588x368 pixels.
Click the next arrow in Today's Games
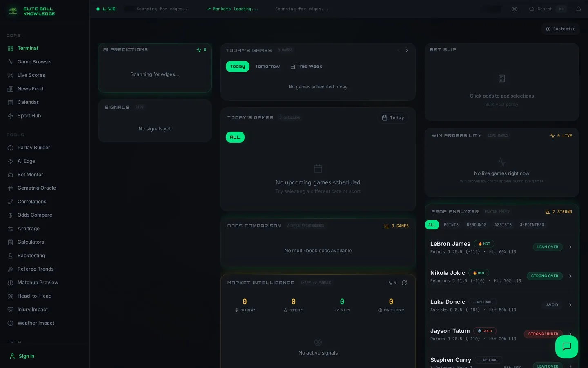407,50
